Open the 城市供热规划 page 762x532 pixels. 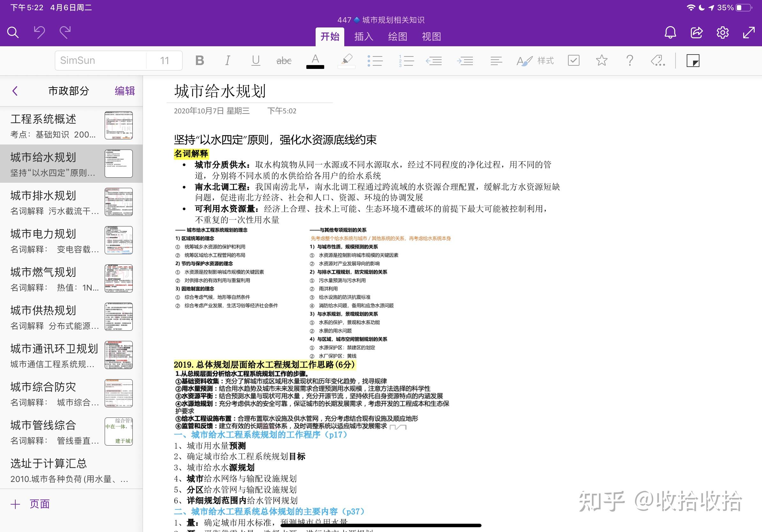click(71, 317)
